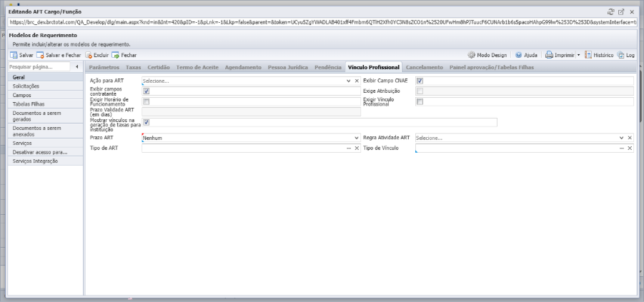
Task: Click the dialog URL address field
Action: coord(322,23)
